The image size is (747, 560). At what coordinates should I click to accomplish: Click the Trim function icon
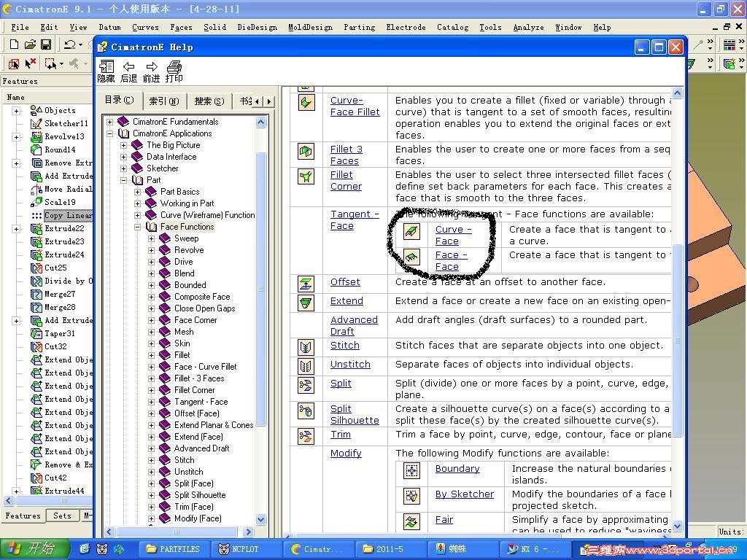coord(306,436)
